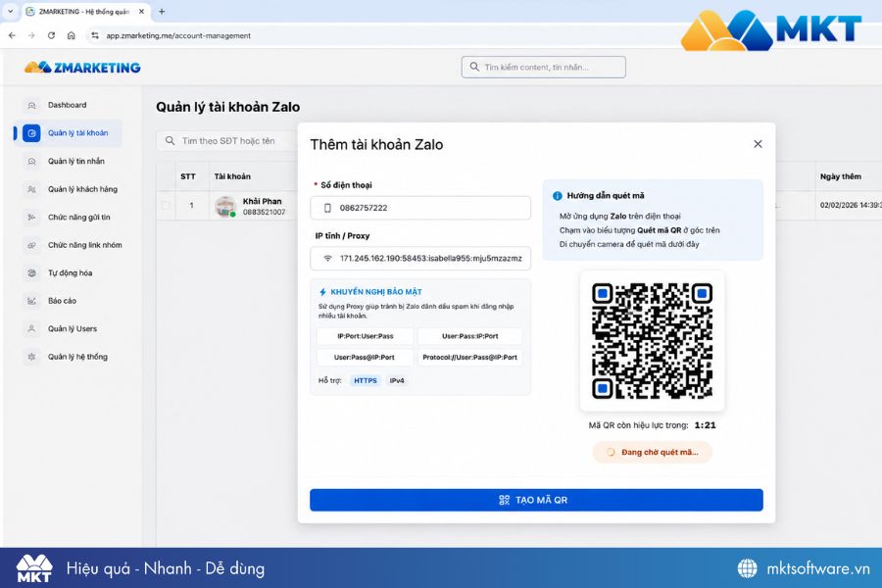Choose the Protocol://User:Pass@IP:Port format
Viewport: 882px width, 588px height.
[x=469, y=358]
